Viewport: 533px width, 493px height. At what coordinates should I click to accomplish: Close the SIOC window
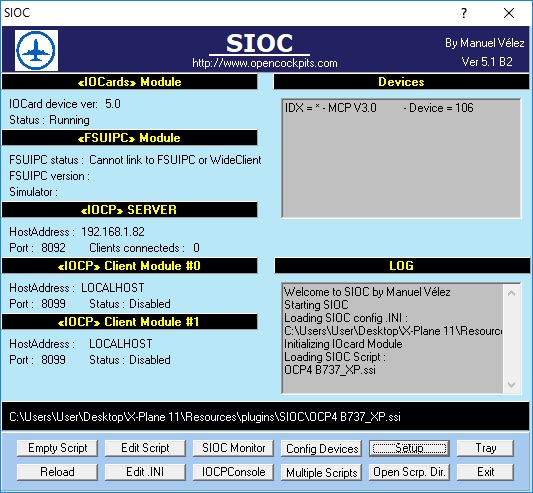[509, 13]
